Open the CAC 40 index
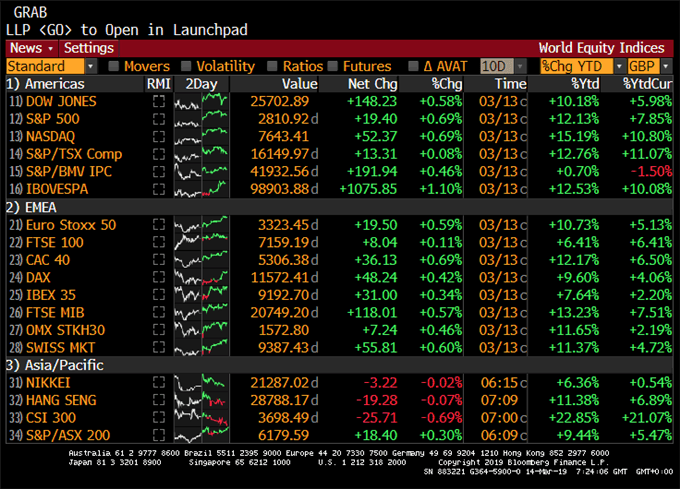680x489 pixels. coord(48,260)
